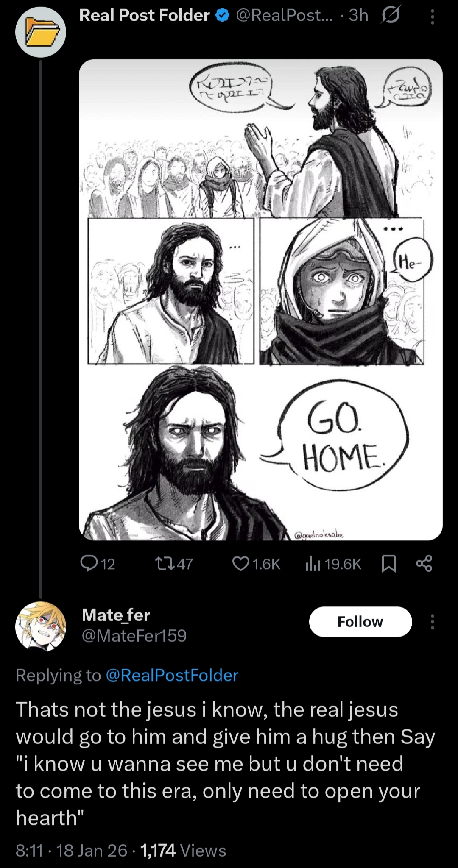View the 1,174 Views count on reply
Screen dimensions: 458x868
pos(183,850)
